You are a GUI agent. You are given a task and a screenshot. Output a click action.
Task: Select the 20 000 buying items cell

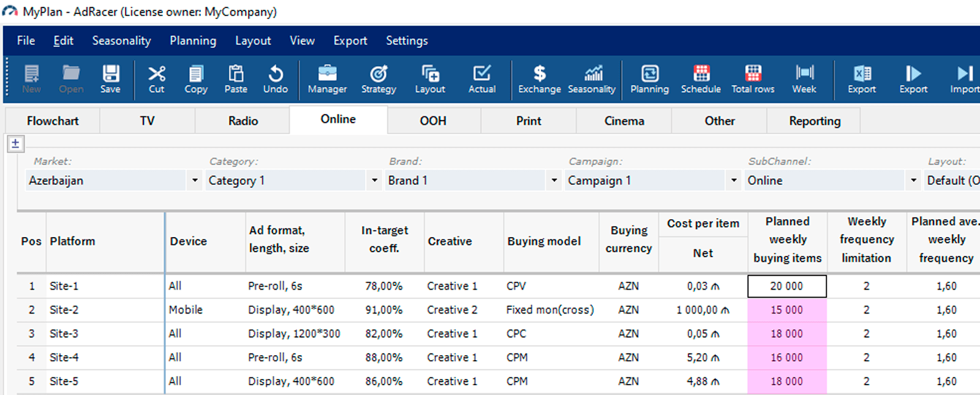click(x=787, y=286)
